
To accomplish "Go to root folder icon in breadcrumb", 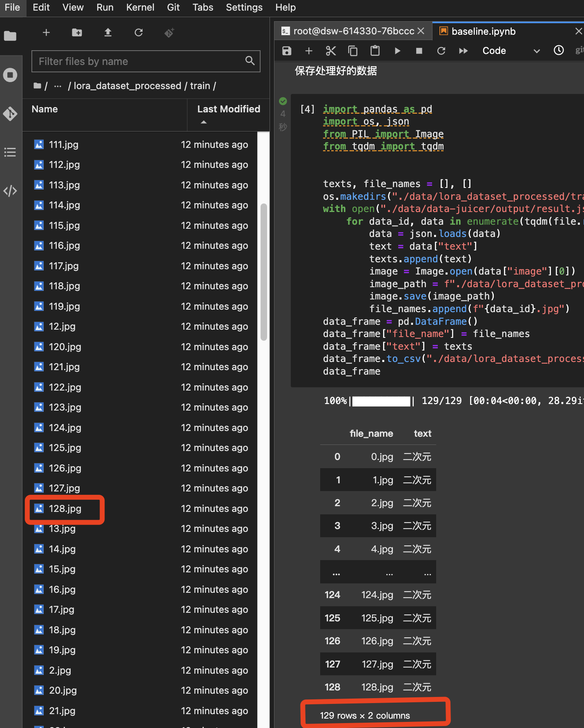I will coord(38,86).
